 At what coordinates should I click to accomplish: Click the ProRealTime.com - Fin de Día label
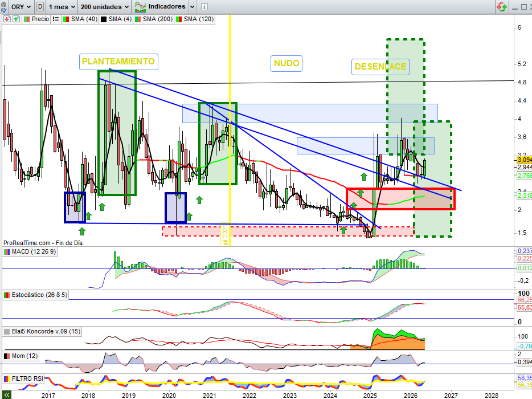(43, 243)
